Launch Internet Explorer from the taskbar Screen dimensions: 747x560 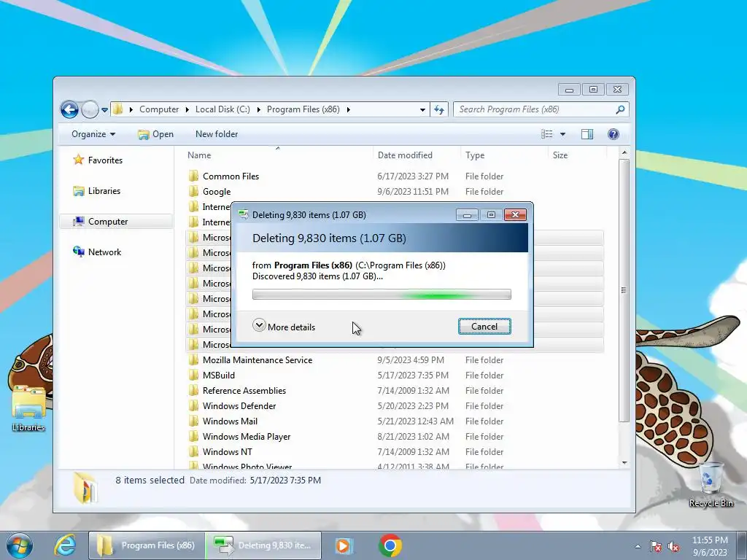(65, 545)
